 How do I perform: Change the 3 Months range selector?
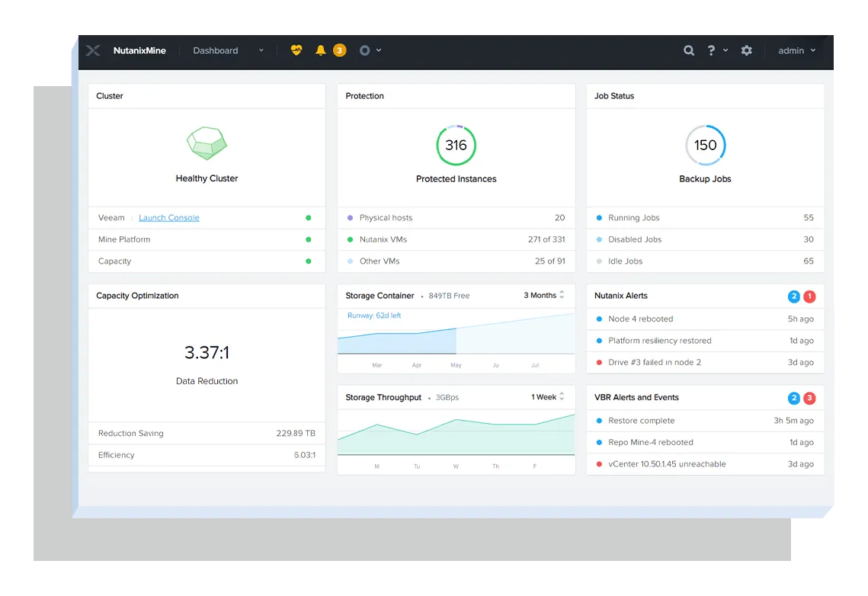tap(544, 295)
